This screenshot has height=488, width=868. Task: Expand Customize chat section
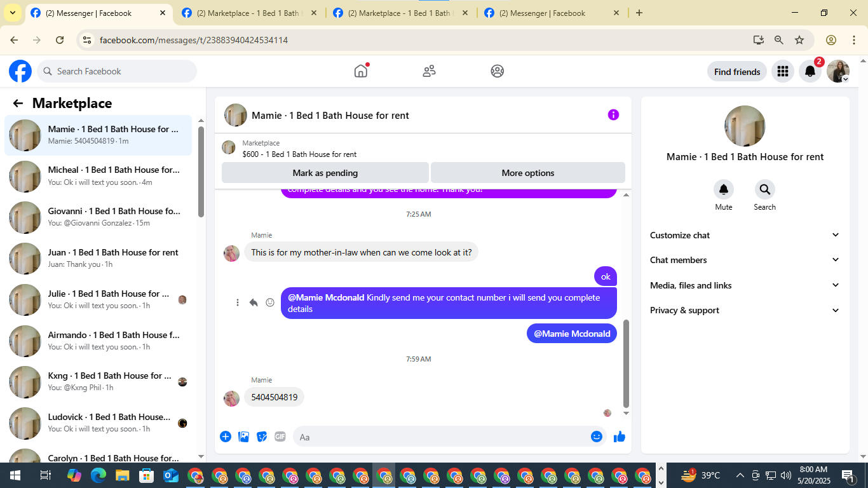coord(745,235)
